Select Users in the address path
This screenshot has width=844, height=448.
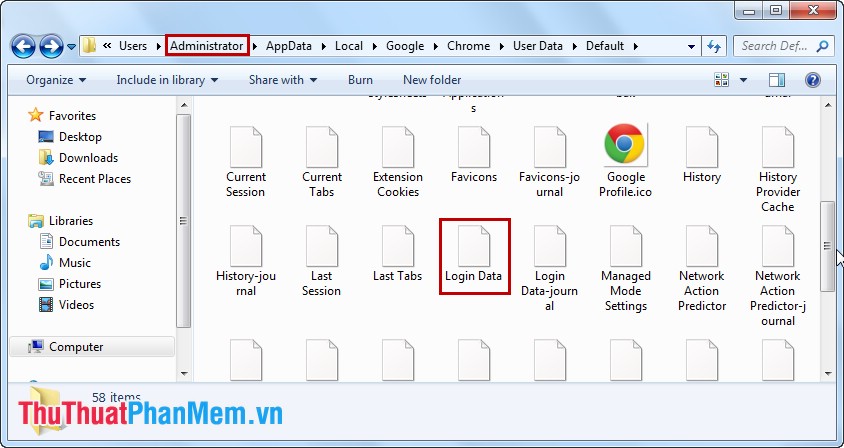pyautogui.click(x=132, y=46)
